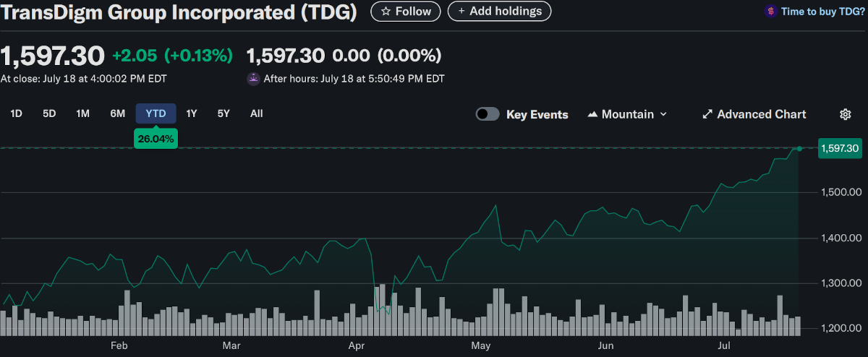The width and height of the screenshot is (868, 357).
Task: Click the After hours July 18 timestamp text
Action: [x=354, y=79]
